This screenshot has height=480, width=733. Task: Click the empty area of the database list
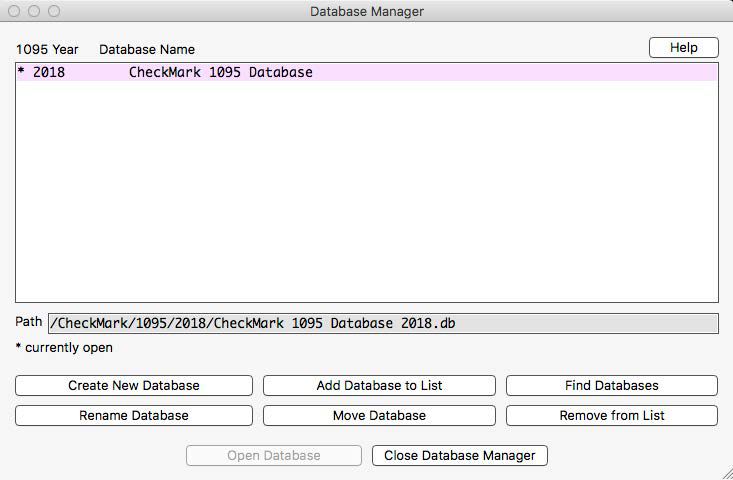366,190
